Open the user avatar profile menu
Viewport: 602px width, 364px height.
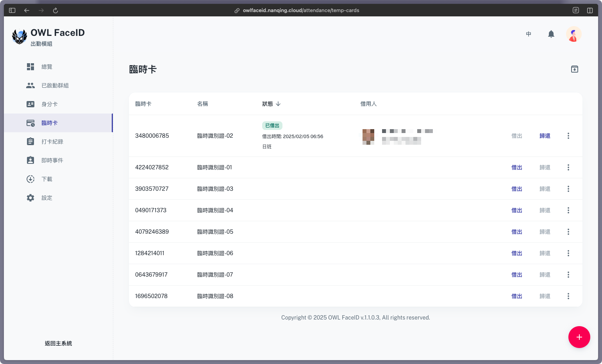(x=573, y=34)
